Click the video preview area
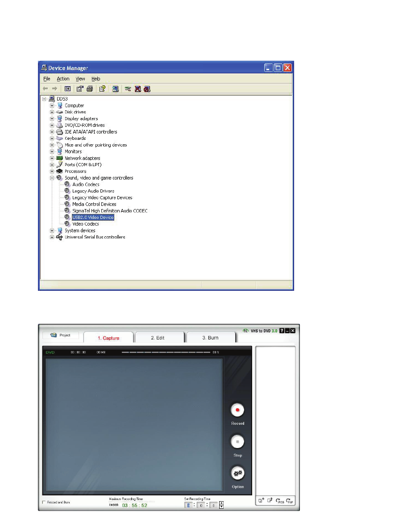Viewport: 399px width, 532px height. pyautogui.click(x=134, y=424)
